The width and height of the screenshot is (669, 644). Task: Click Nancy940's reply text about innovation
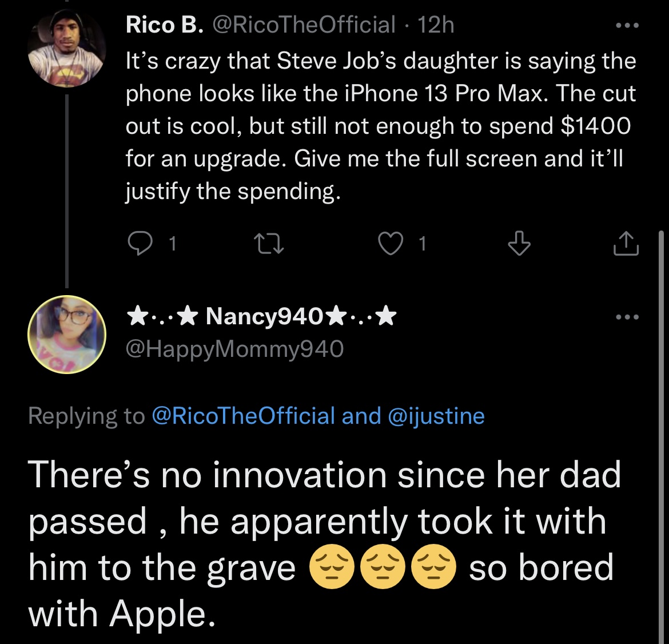click(324, 544)
